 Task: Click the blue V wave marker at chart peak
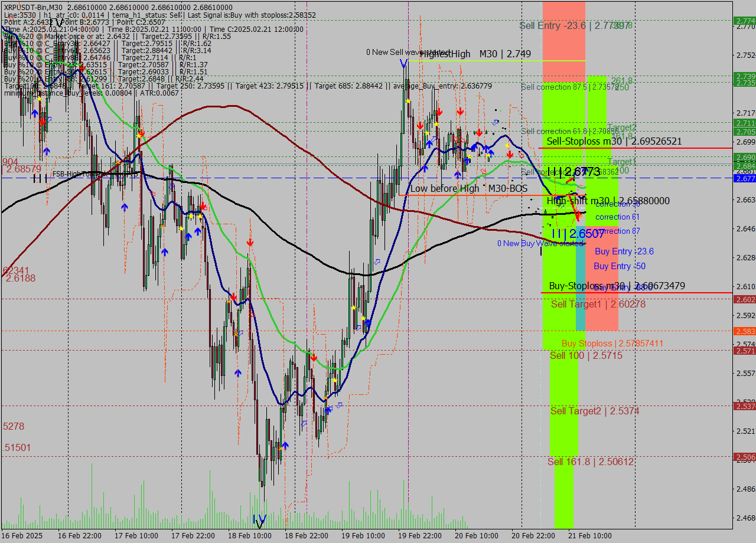point(404,63)
